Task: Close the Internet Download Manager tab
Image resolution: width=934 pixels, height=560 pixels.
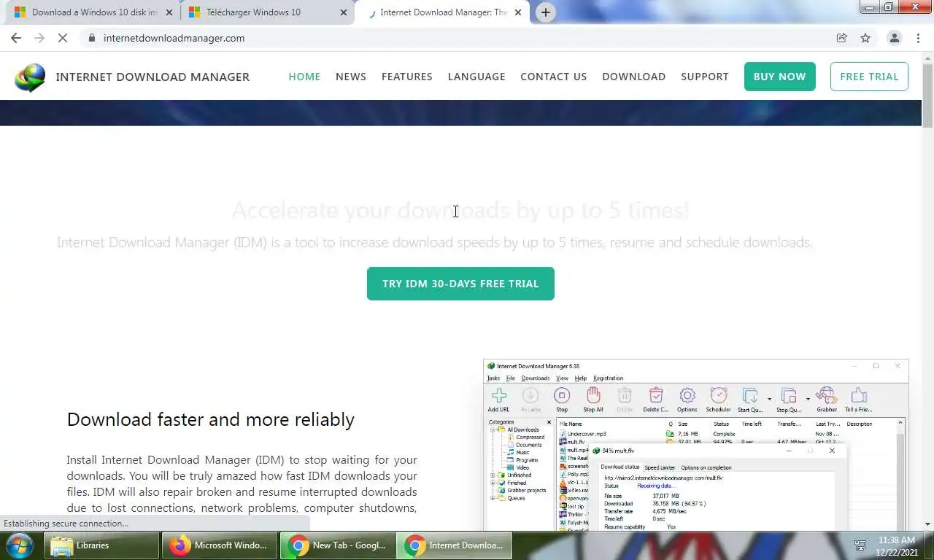Action: point(519,12)
